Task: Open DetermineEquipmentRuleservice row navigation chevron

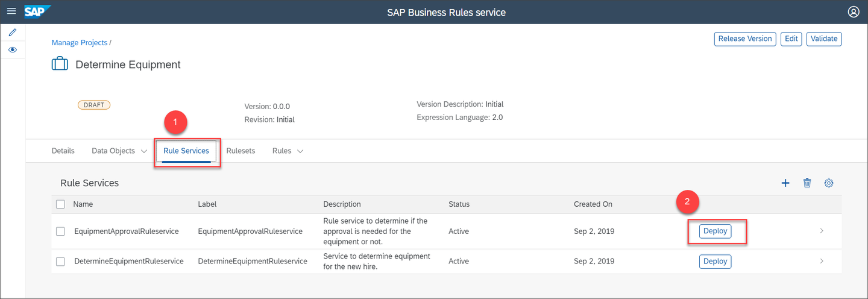Action: [822, 261]
